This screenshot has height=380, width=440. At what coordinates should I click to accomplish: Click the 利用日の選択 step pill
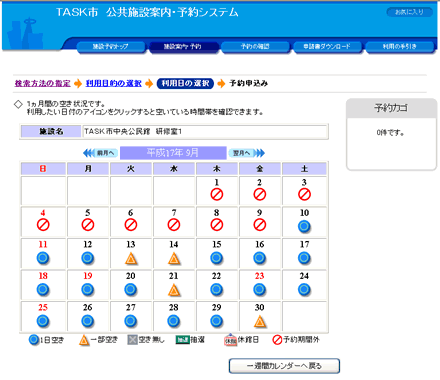click(x=185, y=83)
